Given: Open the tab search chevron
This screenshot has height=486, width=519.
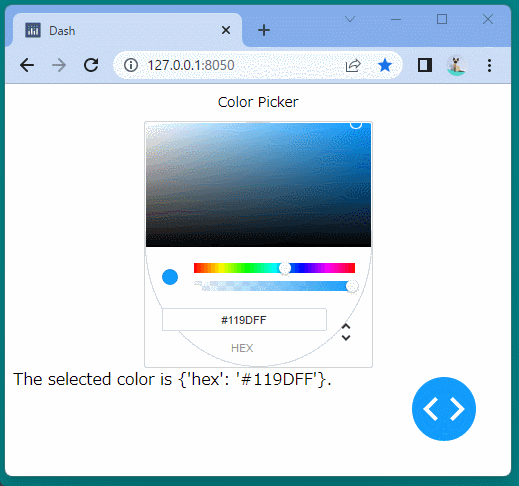Looking at the screenshot, I should point(350,19).
